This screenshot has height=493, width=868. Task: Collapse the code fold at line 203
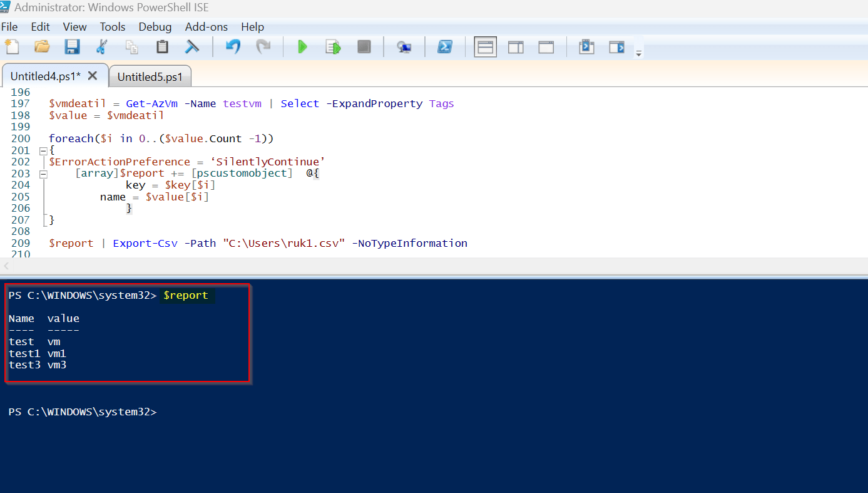pos(43,174)
